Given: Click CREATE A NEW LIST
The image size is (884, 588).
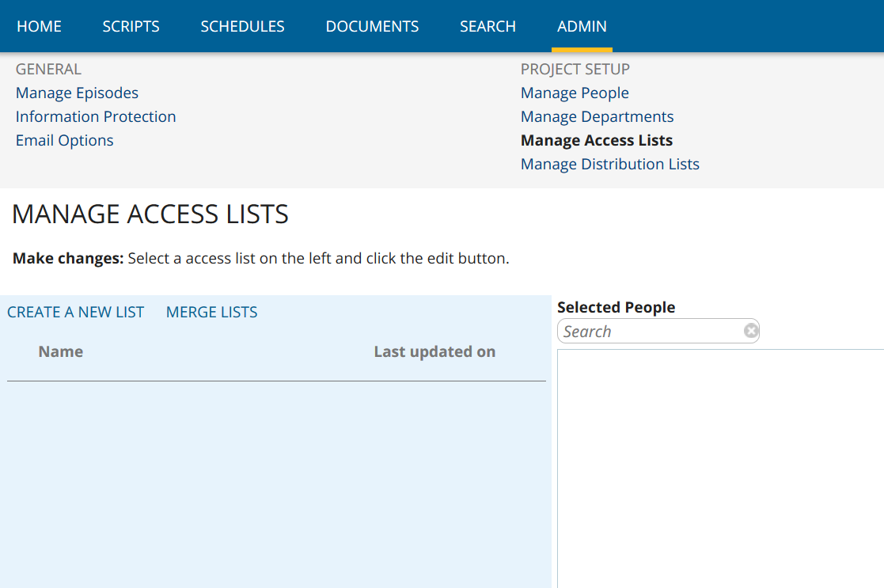Looking at the screenshot, I should pyautogui.click(x=76, y=312).
